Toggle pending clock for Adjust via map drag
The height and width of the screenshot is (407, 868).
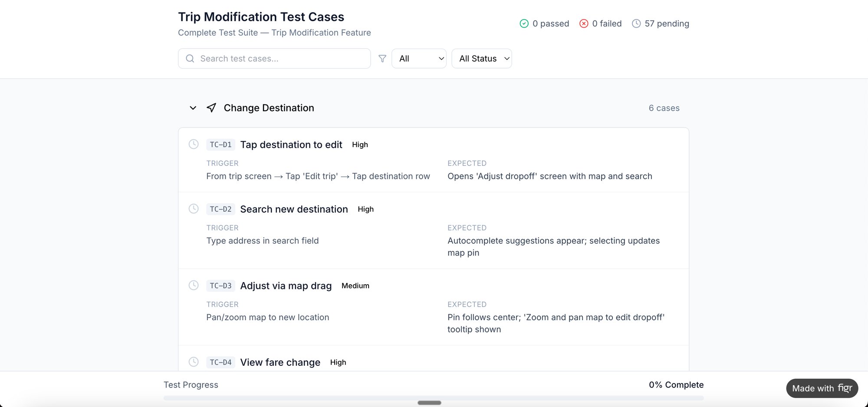pyautogui.click(x=194, y=286)
